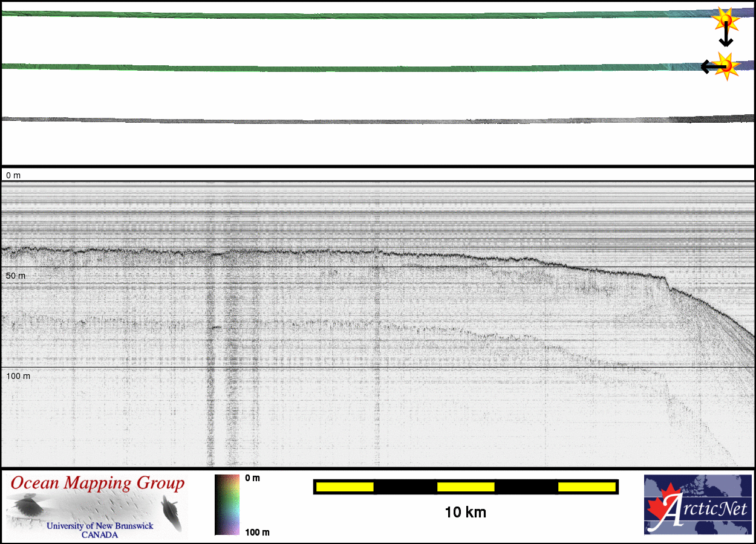Click the 0 m color legend label
756x544 pixels.
253,478
